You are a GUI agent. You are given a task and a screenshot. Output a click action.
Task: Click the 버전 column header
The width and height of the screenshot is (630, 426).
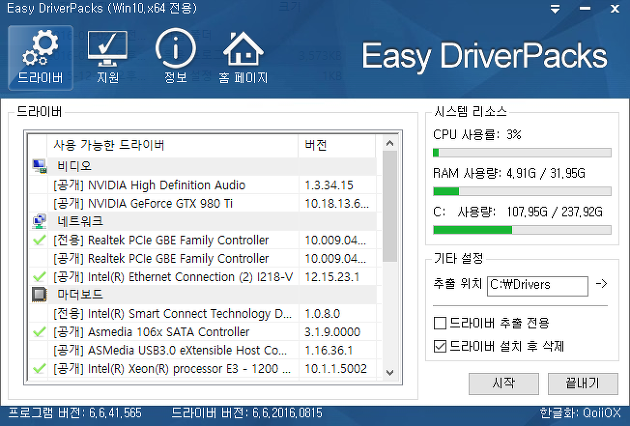337,145
